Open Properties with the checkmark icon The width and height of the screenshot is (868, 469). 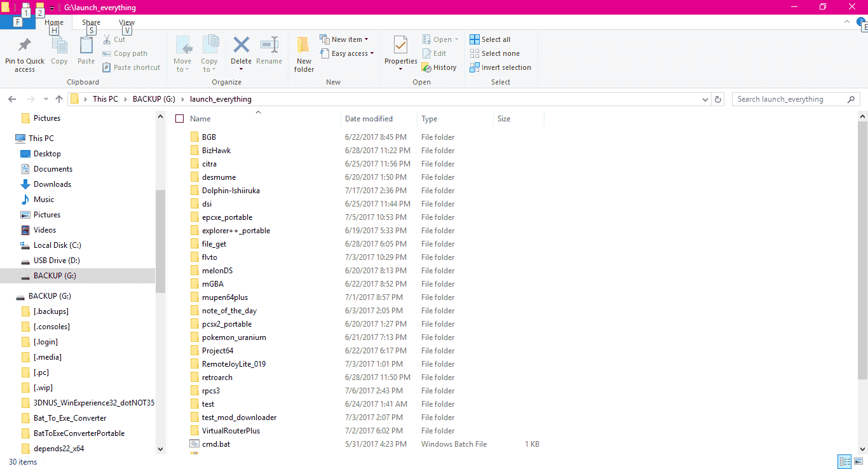[x=400, y=46]
